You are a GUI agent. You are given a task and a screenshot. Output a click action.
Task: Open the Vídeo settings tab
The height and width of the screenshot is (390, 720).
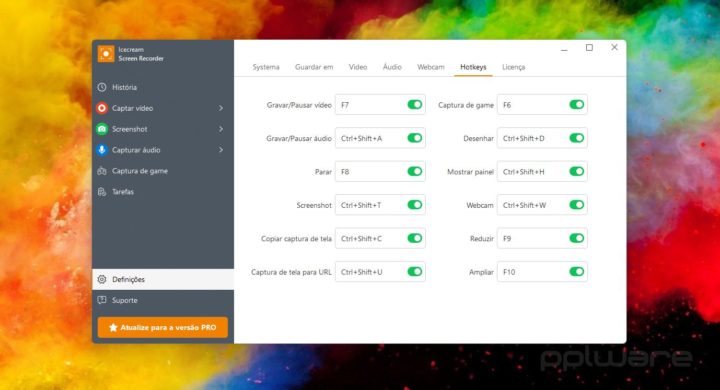click(x=358, y=67)
